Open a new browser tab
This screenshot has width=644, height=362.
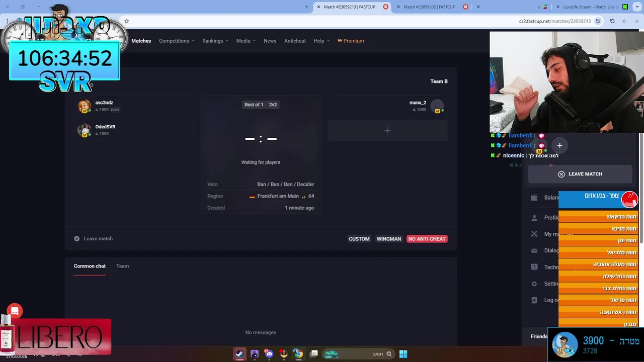[x=306, y=7]
